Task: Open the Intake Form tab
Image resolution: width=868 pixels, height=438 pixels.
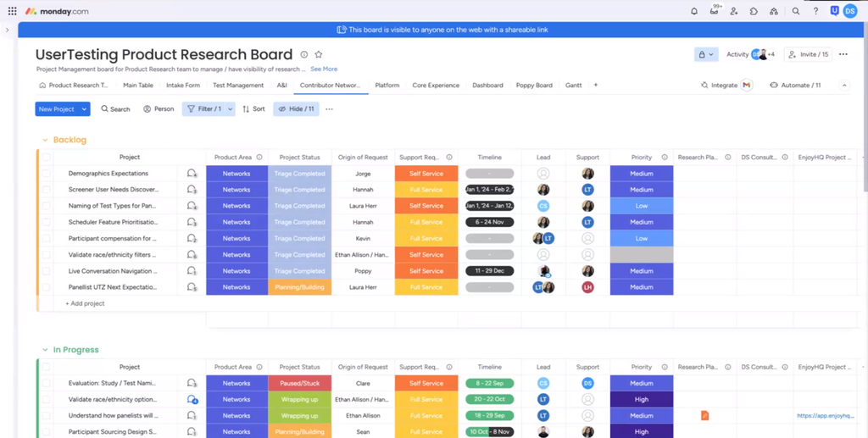Action: pyautogui.click(x=183, y=86)
